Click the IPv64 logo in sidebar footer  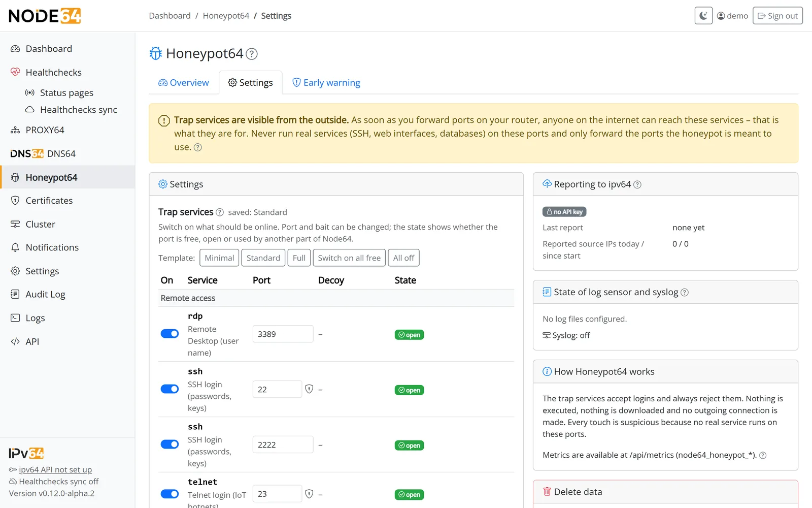coord(26,453)
